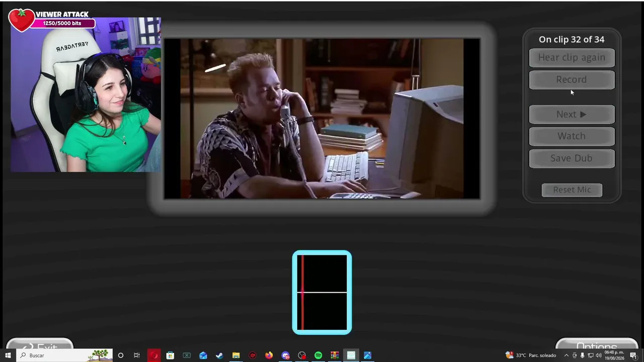Click the Hear clip again button
This screenshot has width=644, height=362.
(572, 57)
